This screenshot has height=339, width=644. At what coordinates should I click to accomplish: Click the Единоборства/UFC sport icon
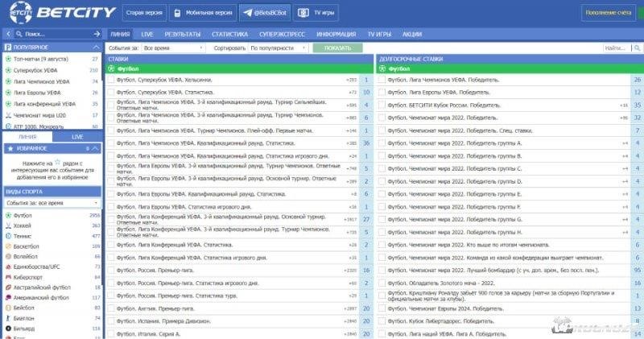(x=8, y=267)
